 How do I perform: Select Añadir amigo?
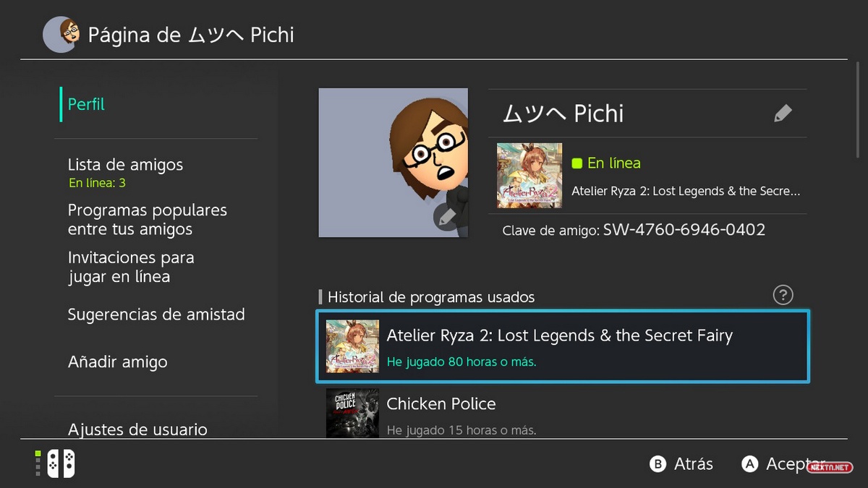pyautogui.click(x=117, y=361)
